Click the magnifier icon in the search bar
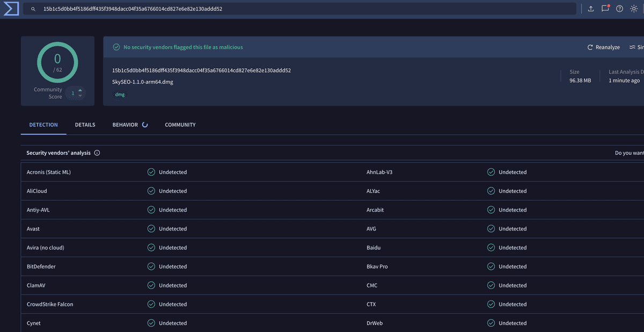Screen dimensions: 644x332 [33, 9]
